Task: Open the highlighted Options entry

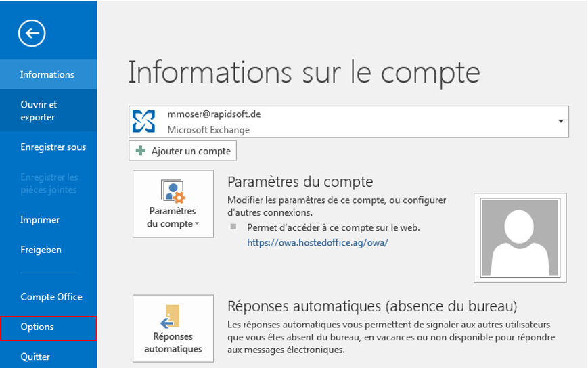Action: pyautogui.click(x=48, y=328)
